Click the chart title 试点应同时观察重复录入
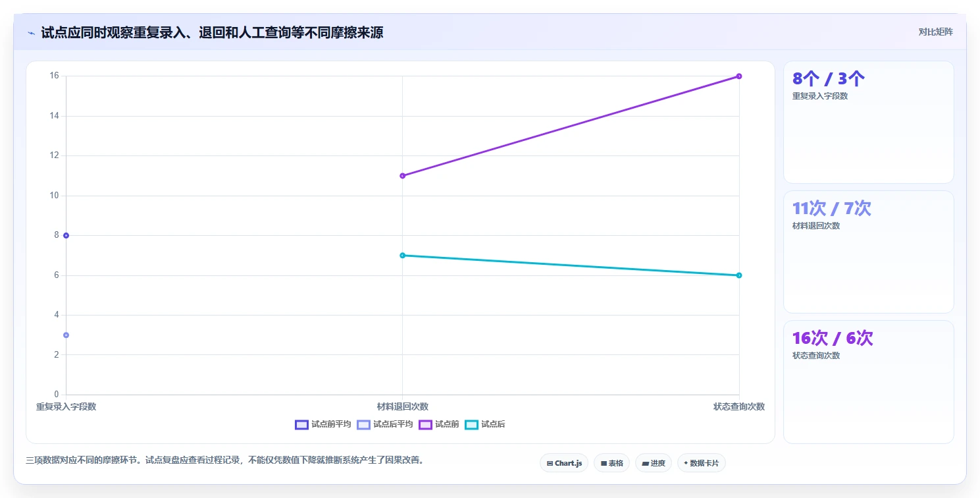This screenshot has height=498, width=980. tap(212, 32)
